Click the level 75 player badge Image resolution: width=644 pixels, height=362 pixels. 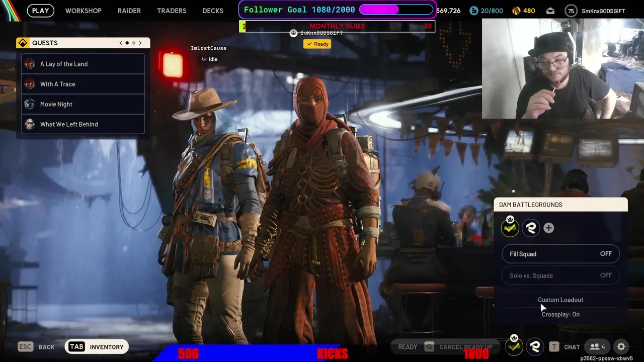(x=571, y=11)
